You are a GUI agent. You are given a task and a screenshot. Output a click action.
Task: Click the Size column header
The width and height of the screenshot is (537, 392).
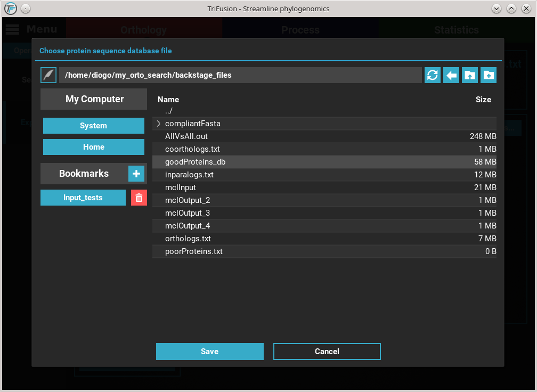(483, 100)
